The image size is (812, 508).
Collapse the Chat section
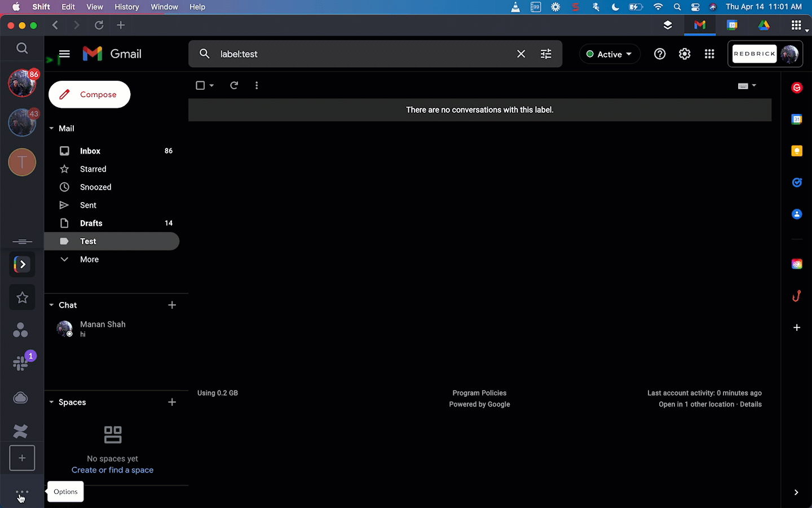pyautogui.click(x=51, y=305)
